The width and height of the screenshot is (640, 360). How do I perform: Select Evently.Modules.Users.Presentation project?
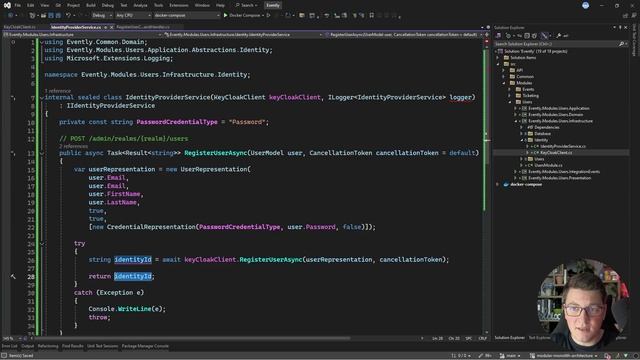coord(559,178)
